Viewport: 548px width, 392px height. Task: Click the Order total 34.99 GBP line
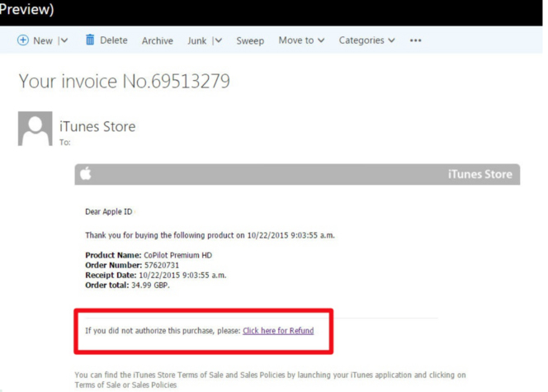(x=128, y=285)
